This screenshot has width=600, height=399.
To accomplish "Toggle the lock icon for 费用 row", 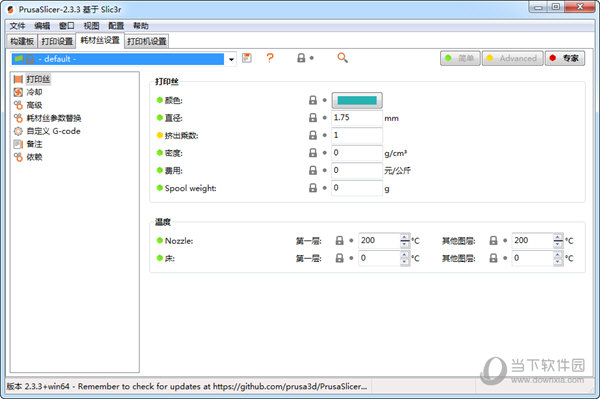I will coord(313,171).
